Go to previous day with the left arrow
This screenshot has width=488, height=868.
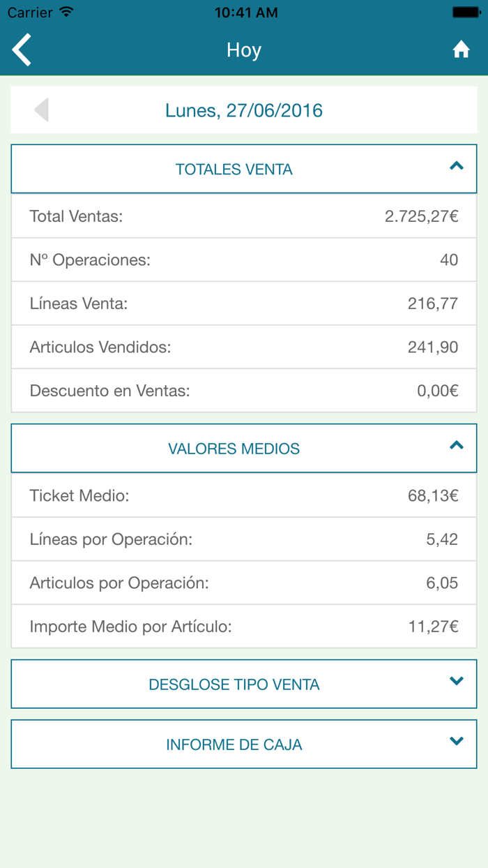pyautogui.click(x=42, y=109)
